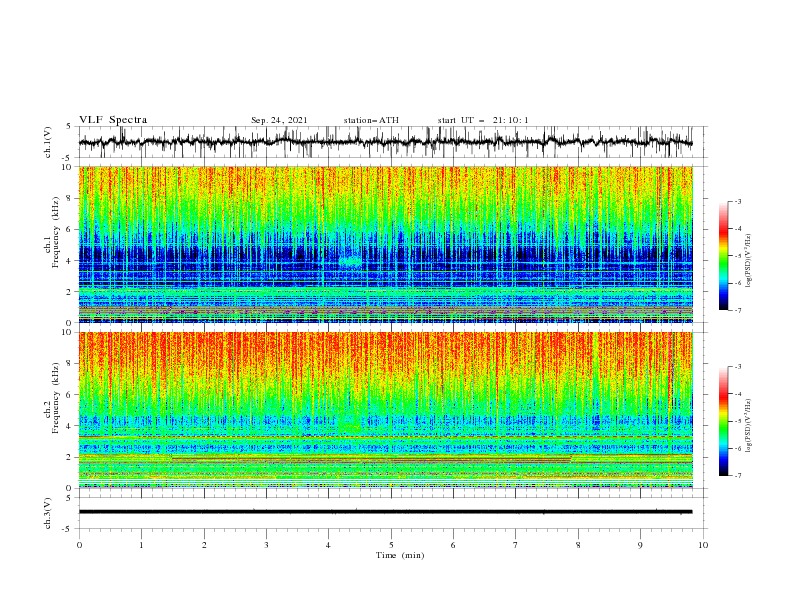Click the 'station=ATH' label
This screenshot has width=792, height=612.
click(x=371, y=120)
